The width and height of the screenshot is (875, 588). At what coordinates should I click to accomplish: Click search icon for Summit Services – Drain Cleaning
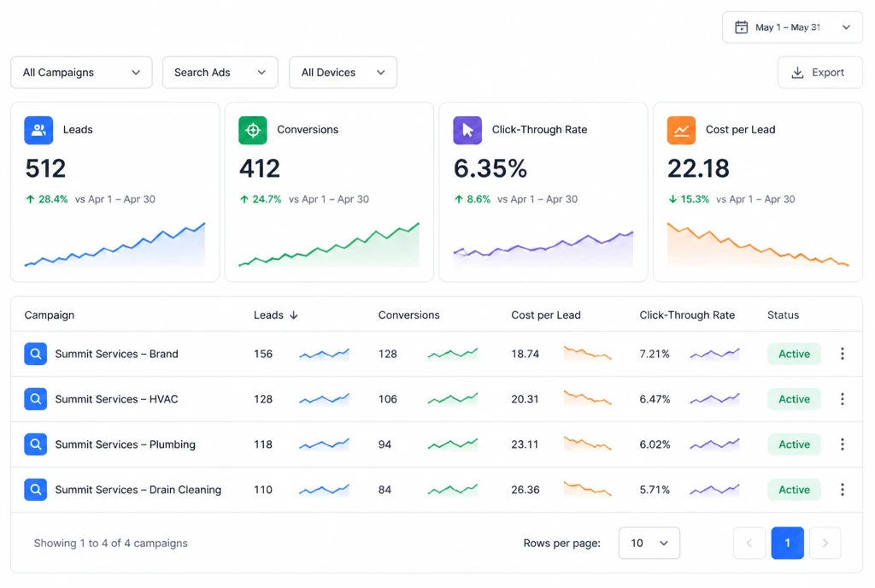[x=35, y=489]
